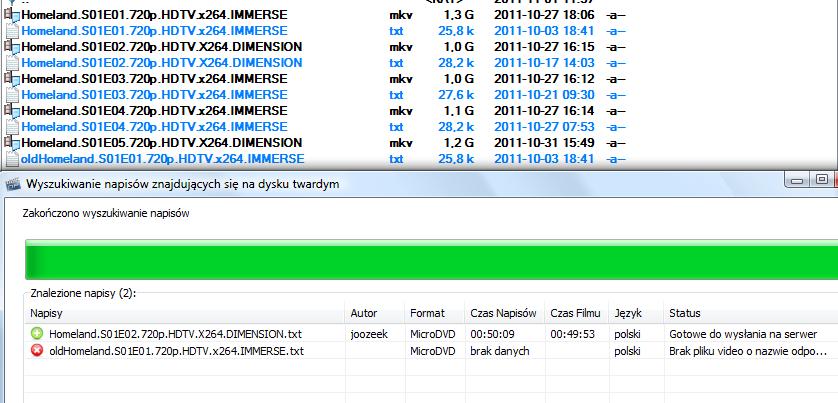
Task: Sort results by Czas Napisów column header
Action: 504,313
